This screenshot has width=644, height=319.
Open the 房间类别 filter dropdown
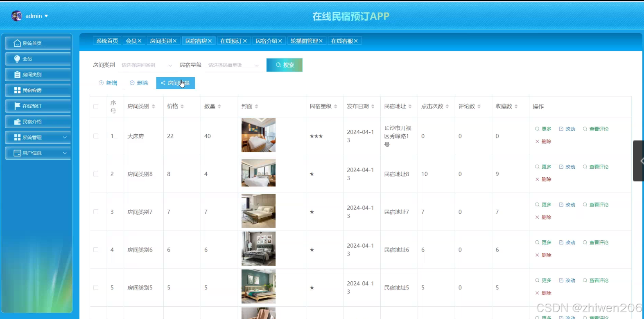(x=147, y=65)
